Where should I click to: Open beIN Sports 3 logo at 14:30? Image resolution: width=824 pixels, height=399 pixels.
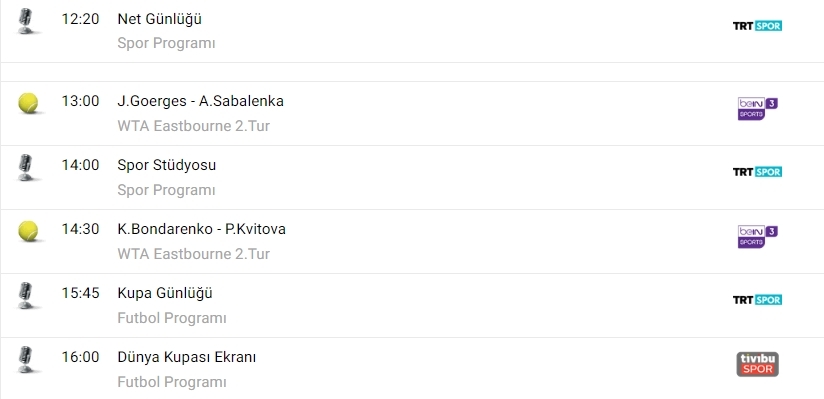pyautogui.click(x=757, y=237)
